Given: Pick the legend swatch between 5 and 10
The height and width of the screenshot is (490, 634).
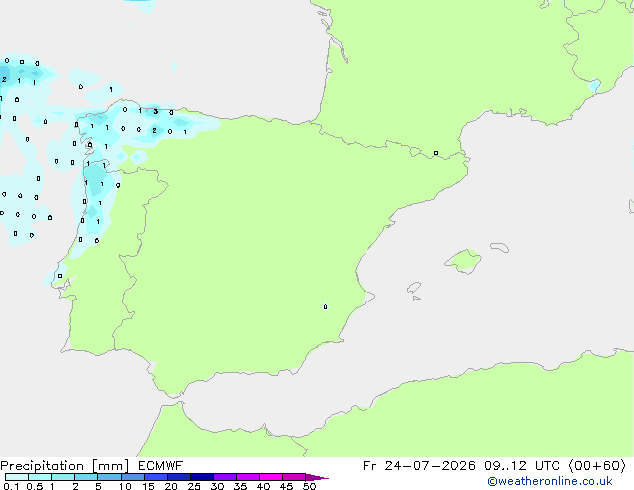Looking at the screenshot, I should pyautogui.click(x=109, y=477).
